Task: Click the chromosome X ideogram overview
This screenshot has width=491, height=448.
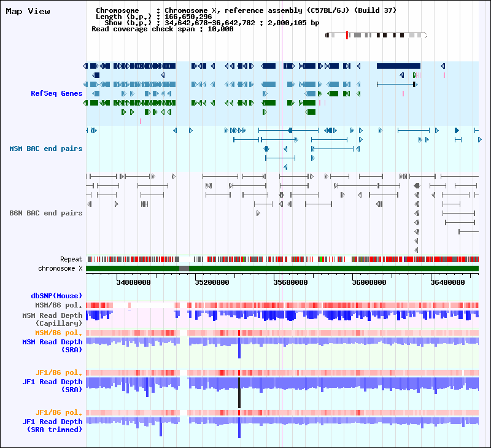Action: click(376, 36)
